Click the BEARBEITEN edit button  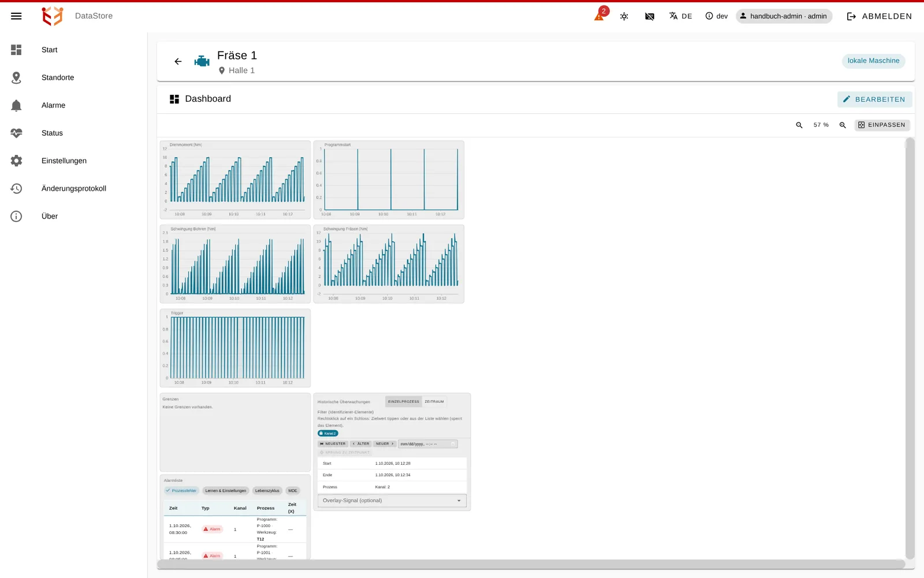tap(874, 99)
